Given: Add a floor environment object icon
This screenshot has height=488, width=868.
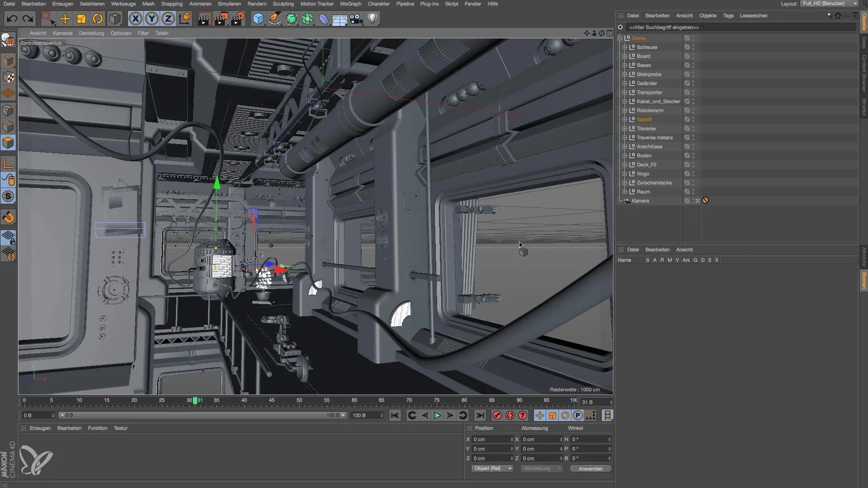Looking at the screenshot, I should [x=340, y=19].
